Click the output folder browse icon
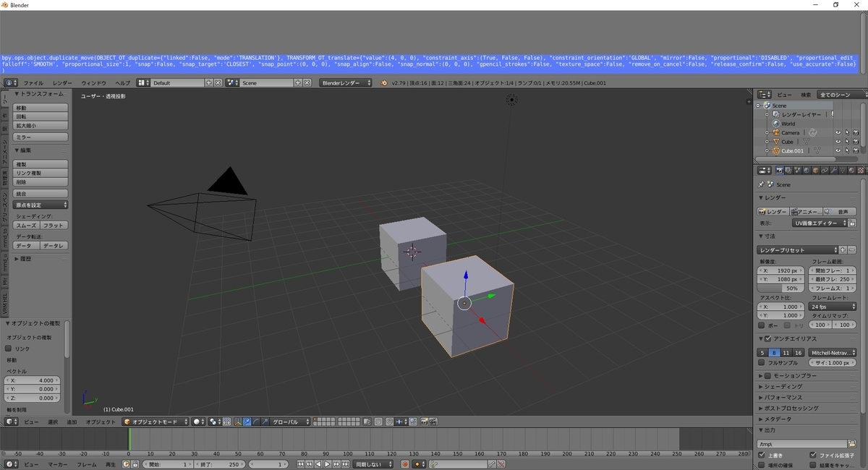 852,443
